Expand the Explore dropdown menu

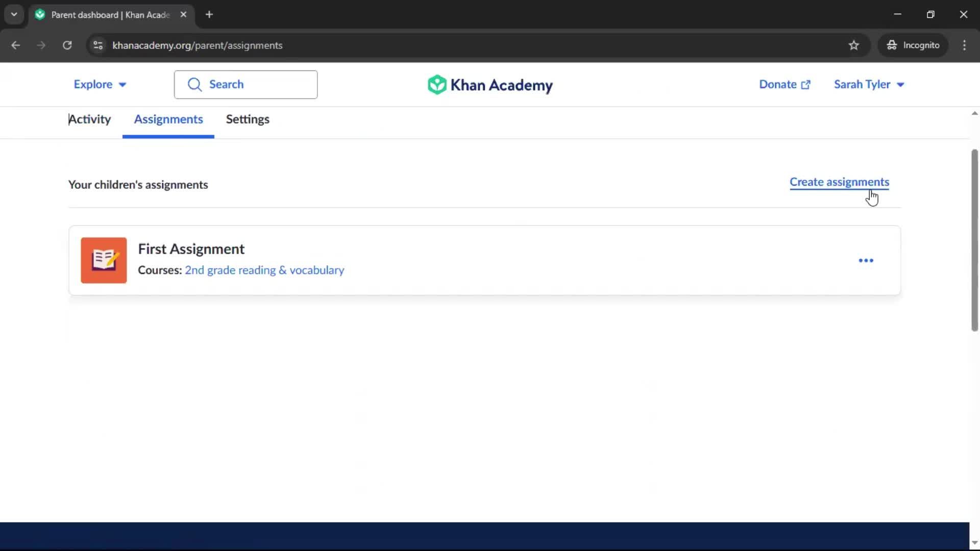[x=100, y=85]
